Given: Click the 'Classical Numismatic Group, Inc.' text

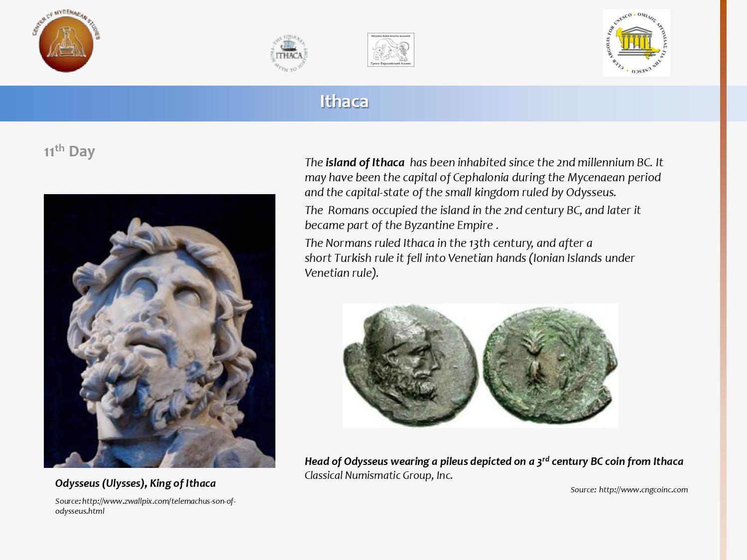Looking at the screenshot, I should (x=378, y=475).
